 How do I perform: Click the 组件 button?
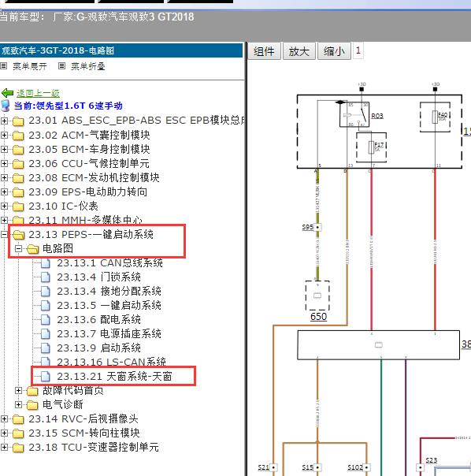pos(264,51)
